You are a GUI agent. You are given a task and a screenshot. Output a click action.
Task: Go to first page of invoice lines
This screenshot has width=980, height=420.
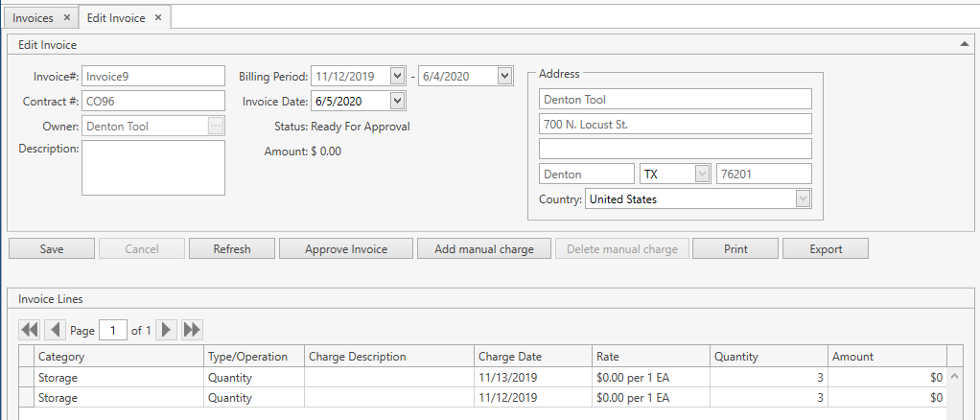tap(30, 330)
